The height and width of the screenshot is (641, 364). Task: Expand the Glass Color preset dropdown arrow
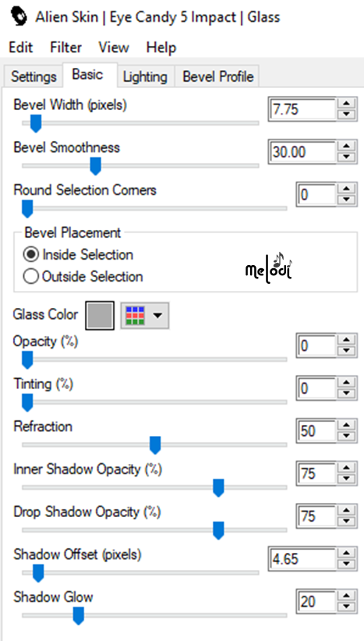pyautogui.click(x=157, y=316)
